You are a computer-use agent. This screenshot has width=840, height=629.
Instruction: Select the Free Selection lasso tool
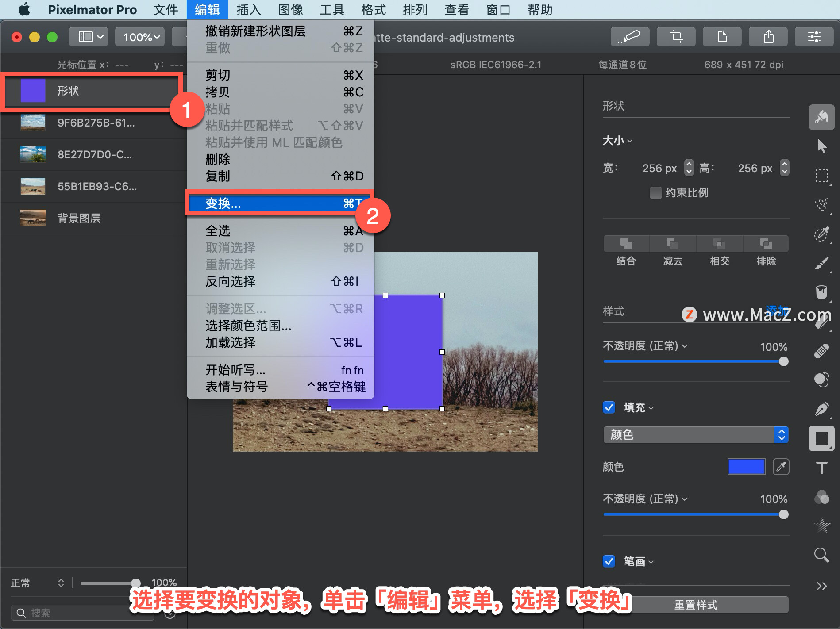point(821,205)
